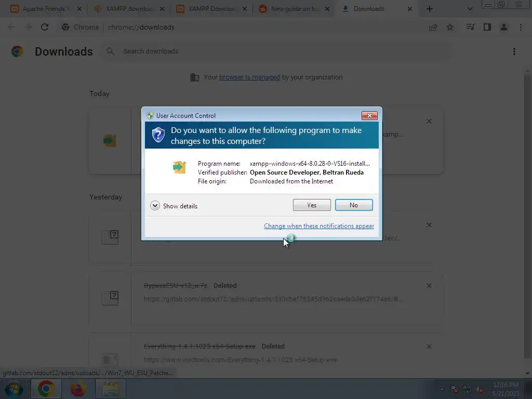Select verified publisher 'Open Source Developer, Beltran Rueda'
The width and height of the screenshot is (532, 399).
point(307,172)
